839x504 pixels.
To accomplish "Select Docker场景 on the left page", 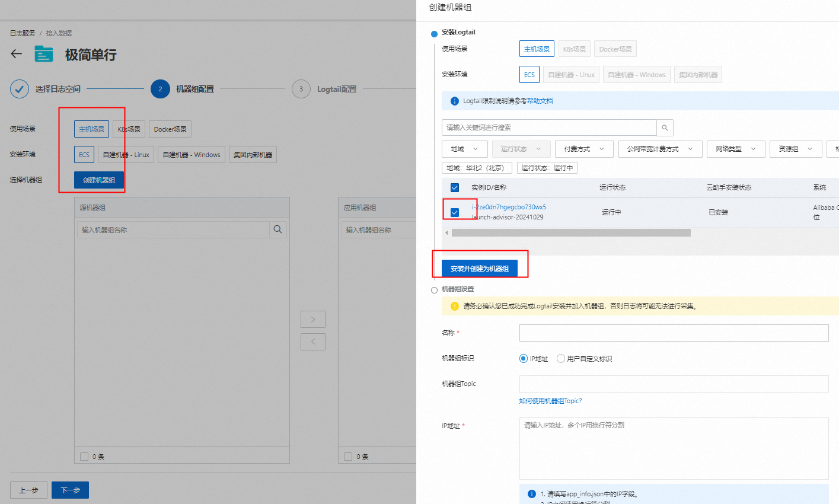I will [x=170, y=129].
